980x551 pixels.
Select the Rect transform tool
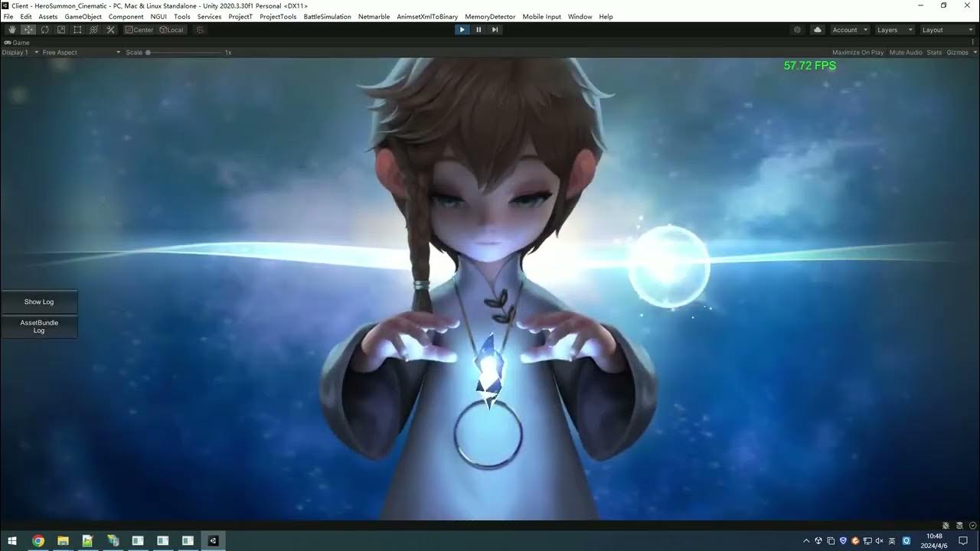(77, 30)
